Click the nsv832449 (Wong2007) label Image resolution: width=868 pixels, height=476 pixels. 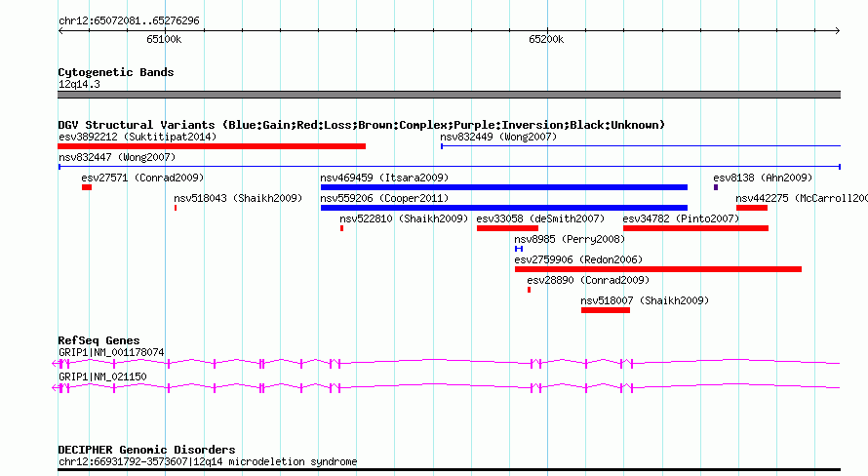click(x=498, y=137)
